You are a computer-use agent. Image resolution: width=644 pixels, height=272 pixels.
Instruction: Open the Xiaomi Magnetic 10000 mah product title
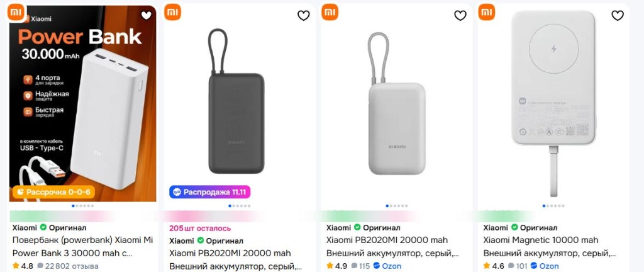coord(541,240)
